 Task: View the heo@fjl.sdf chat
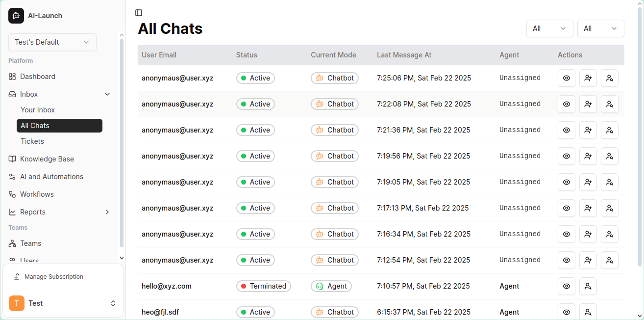(x=567, y=312)
